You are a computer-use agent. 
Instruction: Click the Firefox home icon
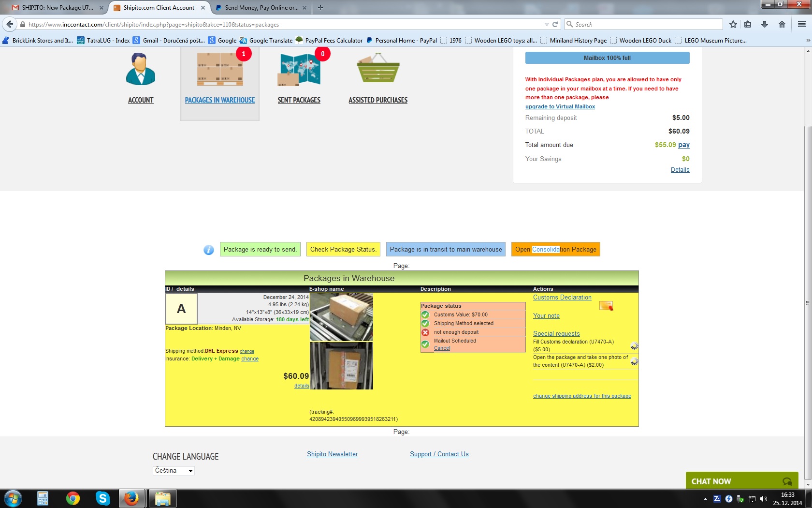tap(782, 24)
